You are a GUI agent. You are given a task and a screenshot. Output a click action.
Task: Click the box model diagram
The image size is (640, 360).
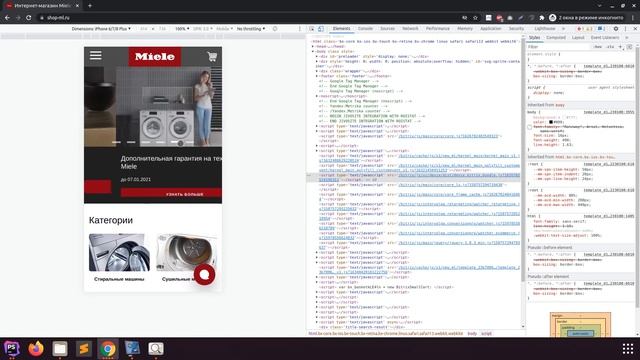pyautogui.click(x=580, y=325)
